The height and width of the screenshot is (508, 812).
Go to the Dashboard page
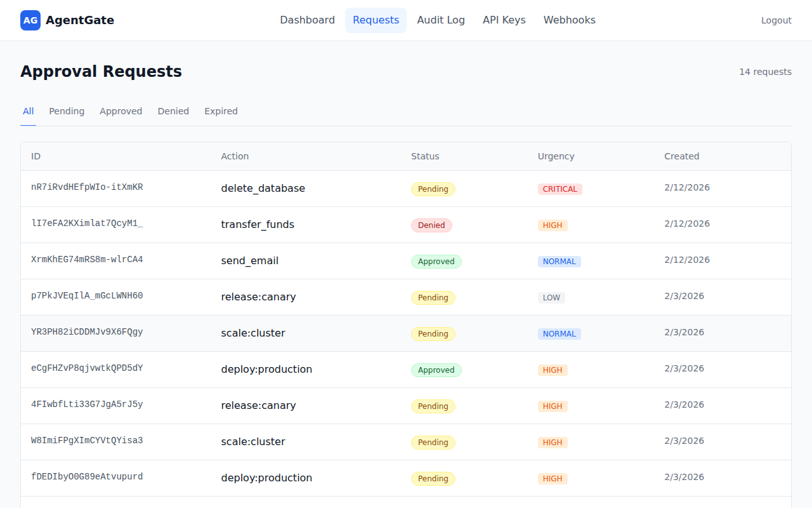point(308,20)
